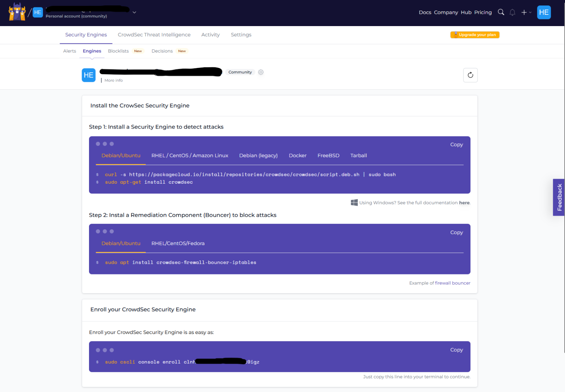Open engine settings via the gear icon
565x392 pixels.
[x=261, y=72]
